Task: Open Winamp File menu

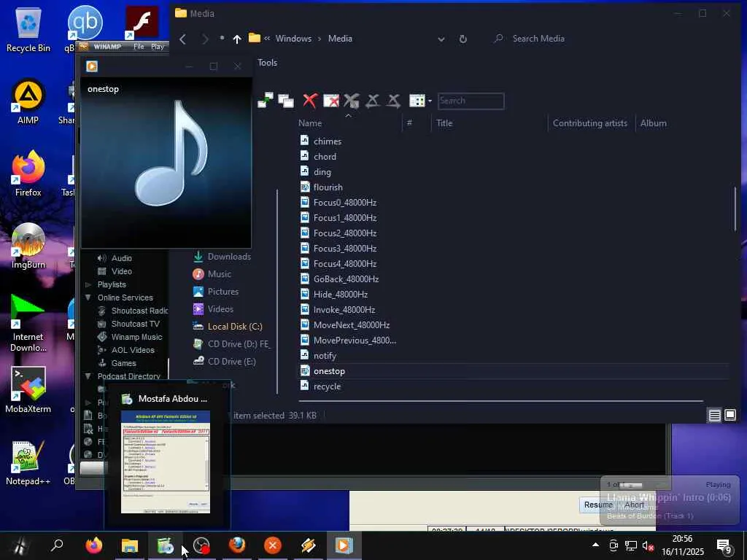Action: [139, 46]
